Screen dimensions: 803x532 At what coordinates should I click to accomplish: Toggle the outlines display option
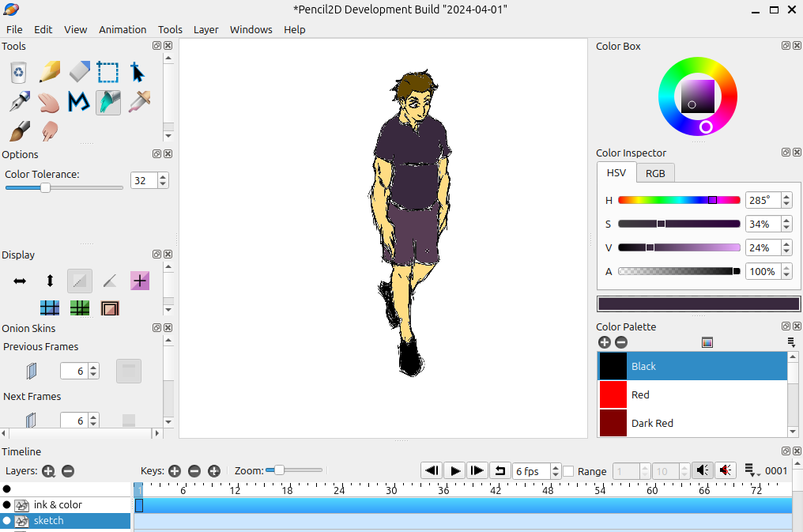coord(110,281)
